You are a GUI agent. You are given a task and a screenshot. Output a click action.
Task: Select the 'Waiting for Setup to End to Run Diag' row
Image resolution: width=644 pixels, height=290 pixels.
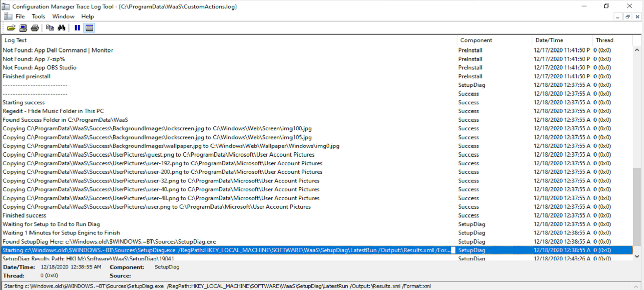[x=317, y=224]
